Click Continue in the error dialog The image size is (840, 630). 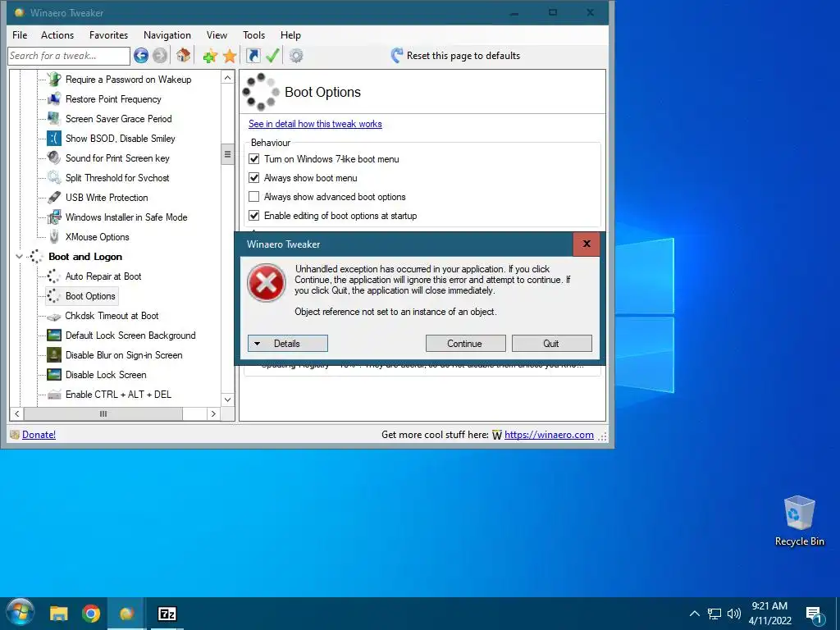(466, 344)
